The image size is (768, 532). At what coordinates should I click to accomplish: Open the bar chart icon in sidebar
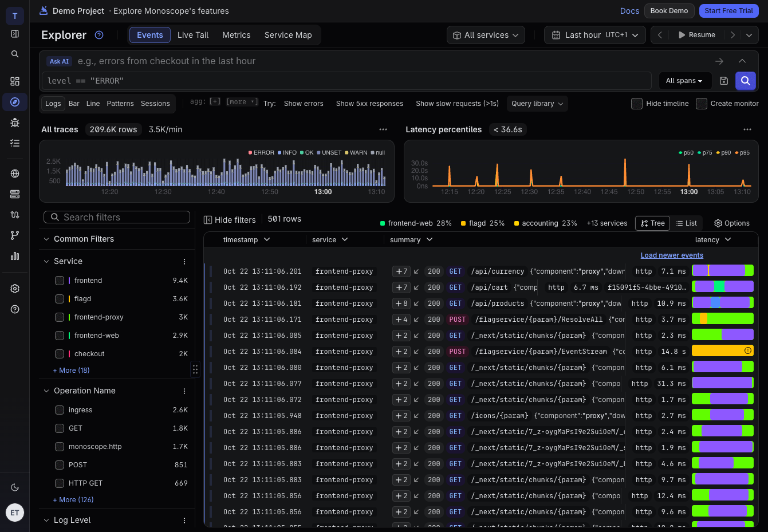pyautogui.click(x=15, y=256)
